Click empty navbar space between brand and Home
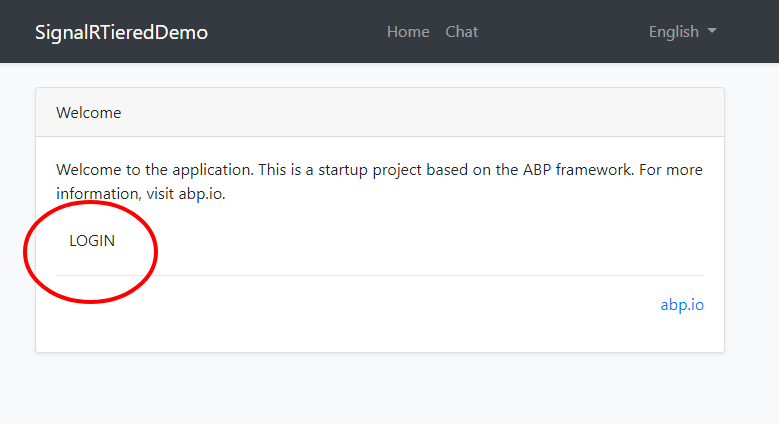779x424 pixels. (300, 32)
